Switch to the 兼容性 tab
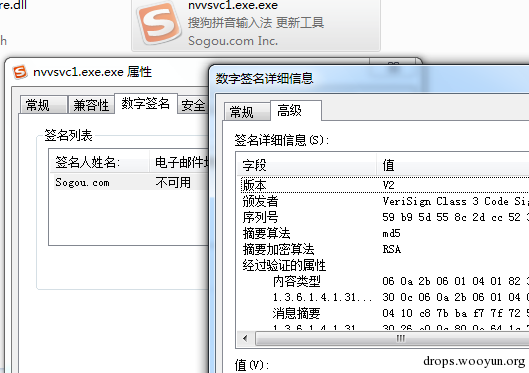Viewport: 529px width, 373px height. [91, 105]
